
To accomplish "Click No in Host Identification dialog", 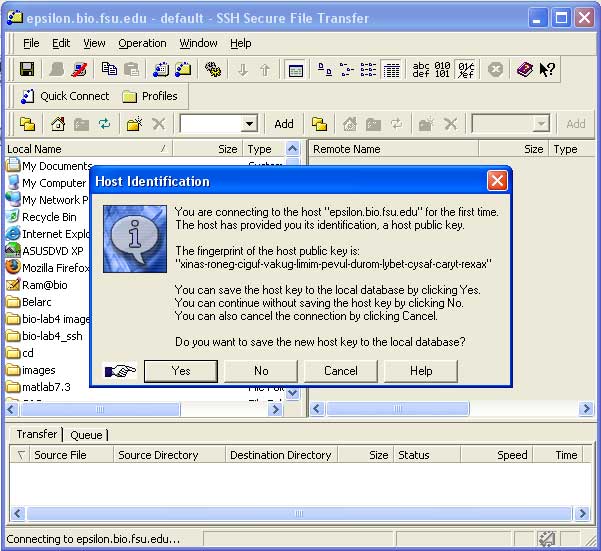I will (x=261, y=371).
